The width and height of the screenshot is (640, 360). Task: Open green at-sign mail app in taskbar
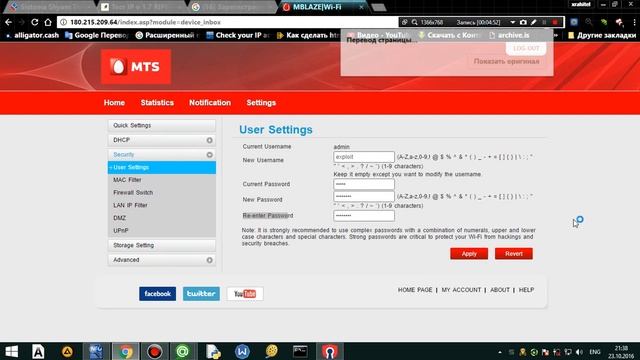[182, 351]
